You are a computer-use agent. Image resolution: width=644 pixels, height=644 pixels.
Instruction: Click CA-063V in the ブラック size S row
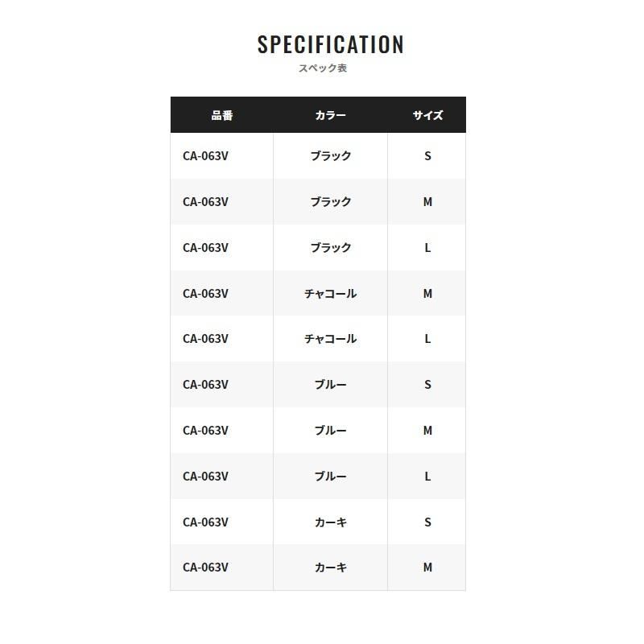pyautogui.click(x=205, y=156)
